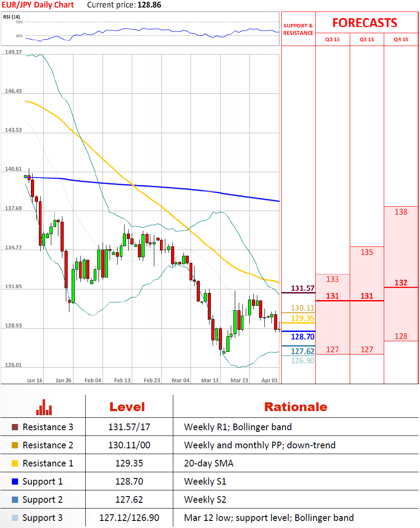The image size is (420, 528).
Task: Select the Resistance 2 color swatch
Action: click(x=15, y=445)
